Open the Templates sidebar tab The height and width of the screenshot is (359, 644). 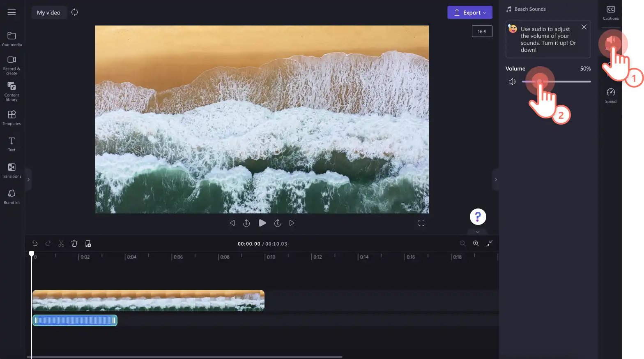11,118
